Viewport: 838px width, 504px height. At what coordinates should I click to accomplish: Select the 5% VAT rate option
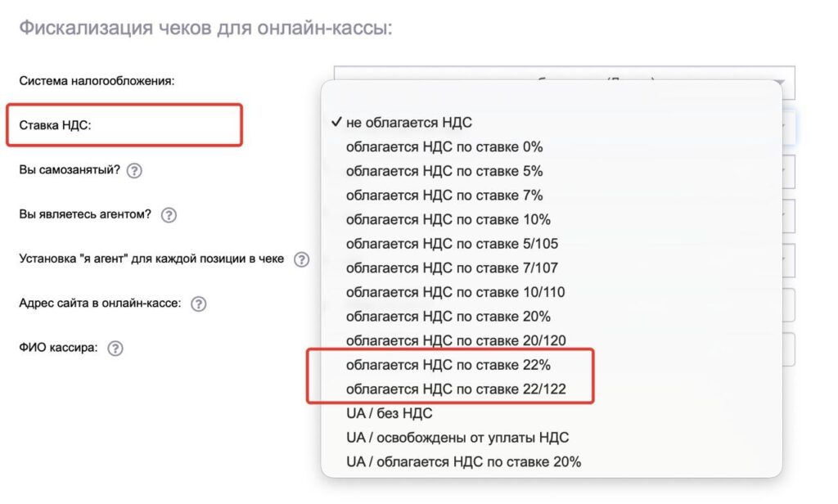[x=444, y=171]
